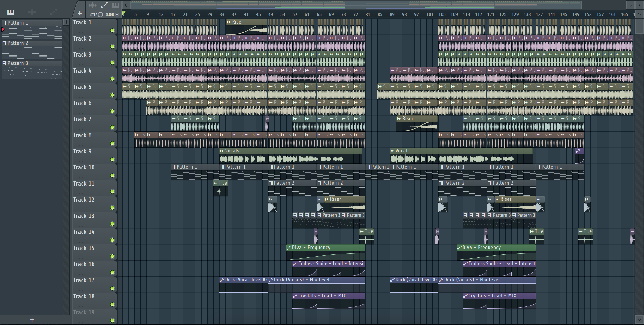Image resolution: width=644 pixels, height=325 pixels.
Task: Open menu of first Pattern 1 clip on Track 10
Action: [x=174, y=167]
